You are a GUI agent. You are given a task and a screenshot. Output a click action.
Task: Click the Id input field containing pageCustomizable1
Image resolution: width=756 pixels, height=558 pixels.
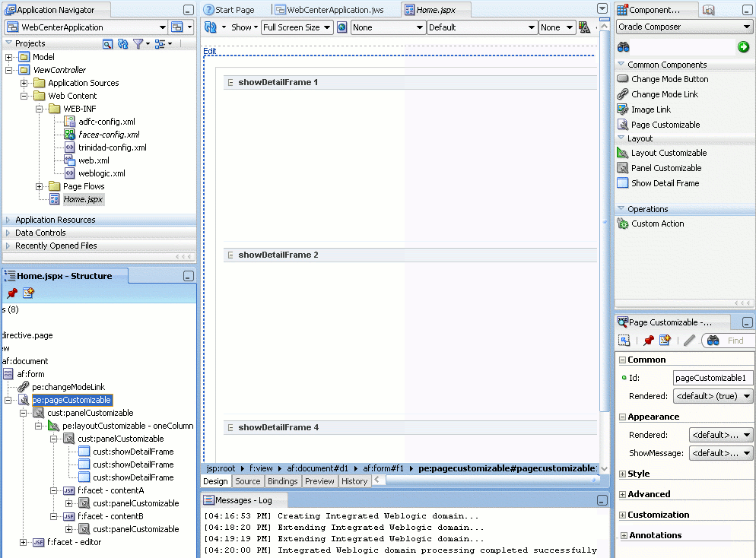tap(713, 378)
